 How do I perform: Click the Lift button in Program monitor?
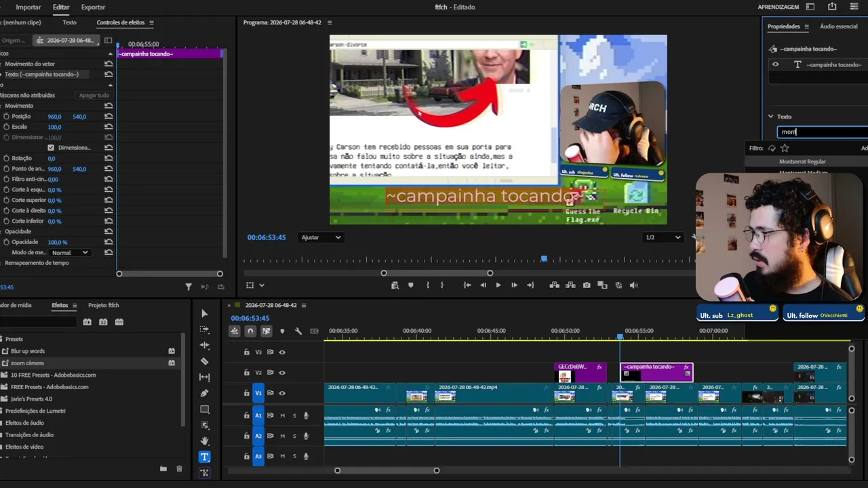pyautogui.click(x=554, y=285)
